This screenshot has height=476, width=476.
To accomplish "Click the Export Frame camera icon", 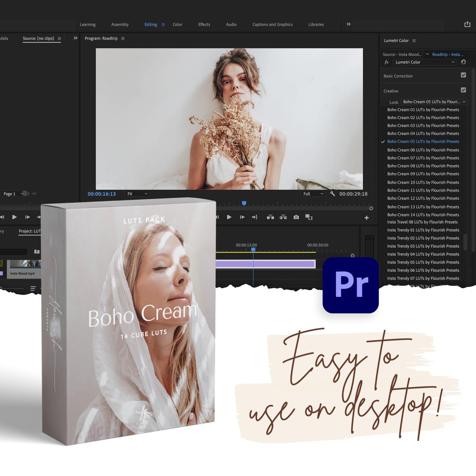I will tap(296, 217).
